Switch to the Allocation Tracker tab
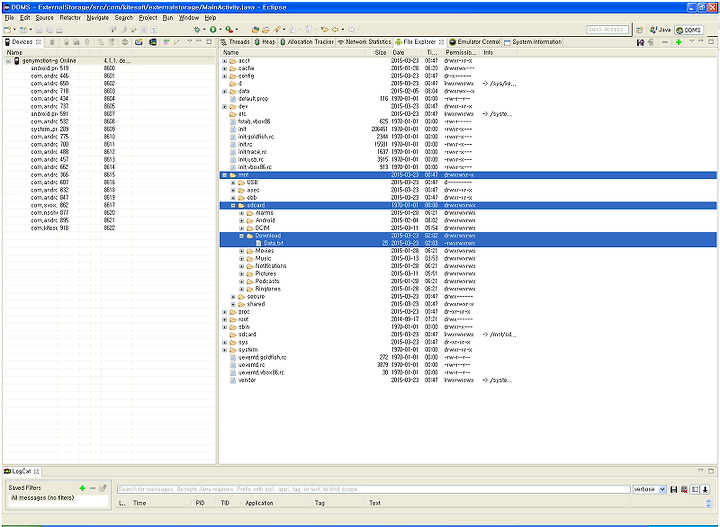 coord(307,42)
